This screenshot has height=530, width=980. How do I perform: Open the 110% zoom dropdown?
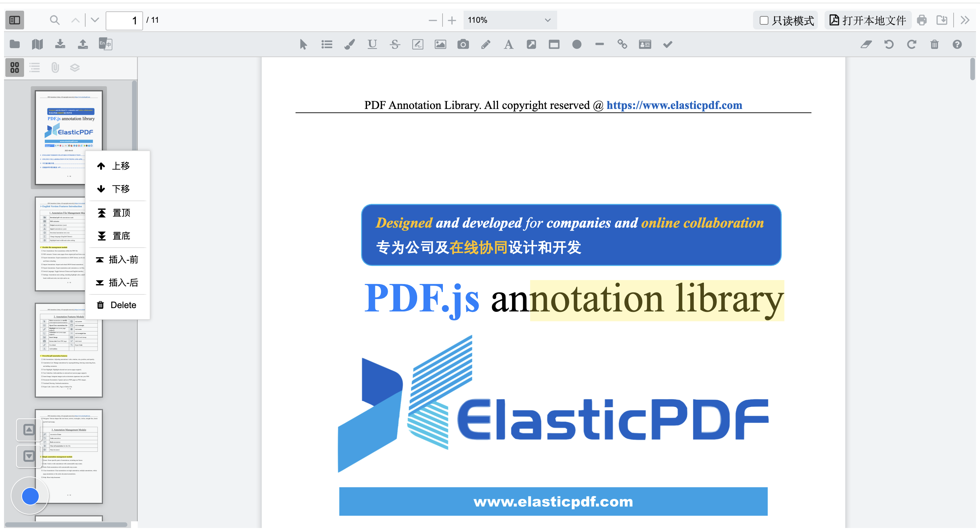pos(509,20)
